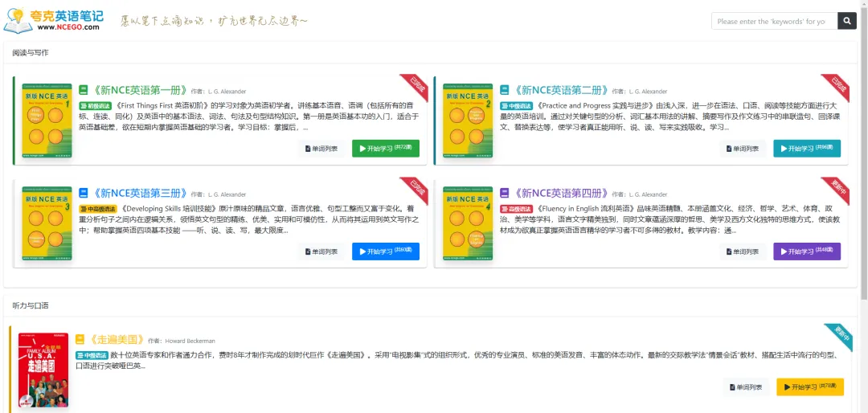Click the book one cover thumbnail
This screenshot has height=413, width=868.
(x=47, y=121)
